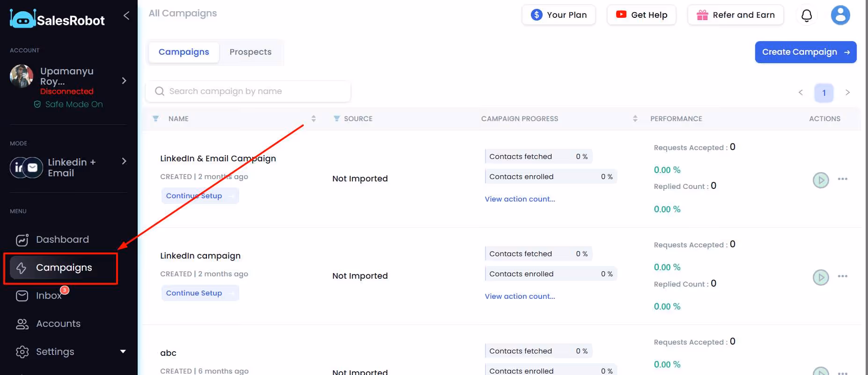Go to the previous page of campaigns
The image size is (868, 375).
click(801, 93)
